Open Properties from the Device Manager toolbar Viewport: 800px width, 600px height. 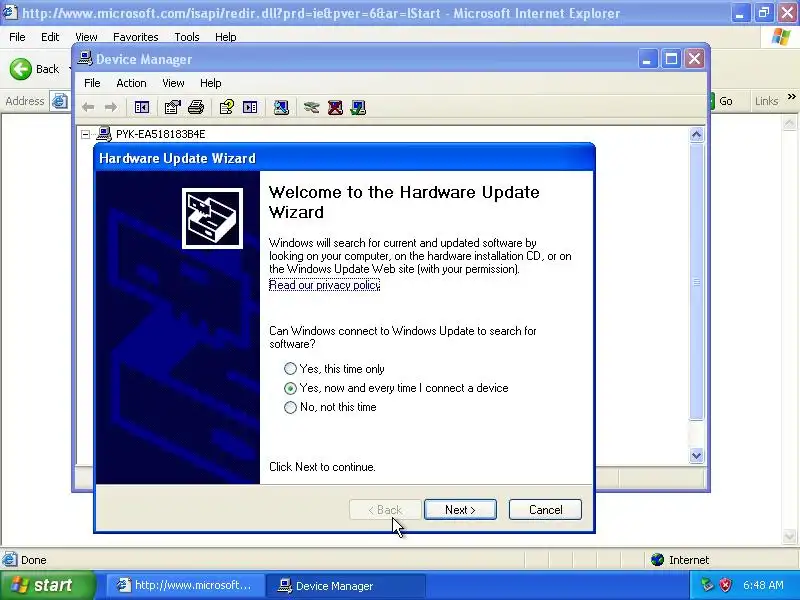click(172, 107)
